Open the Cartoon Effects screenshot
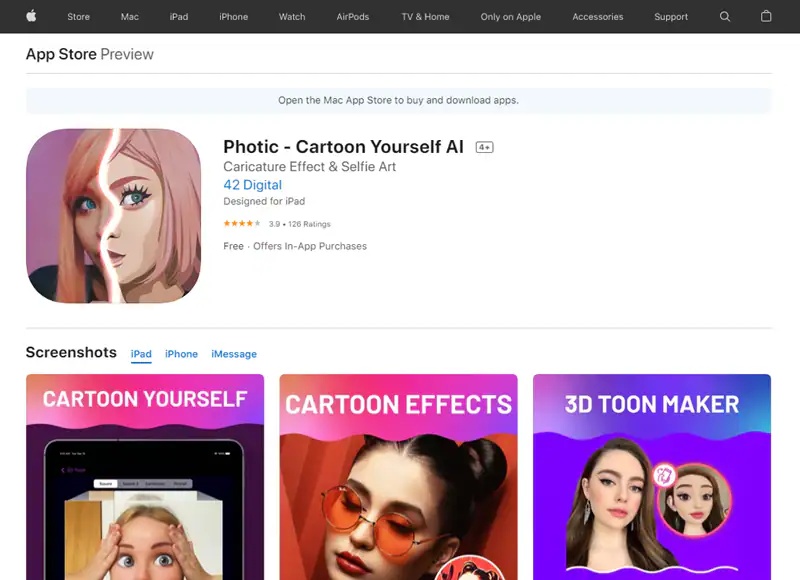The image size is (800, 580). coord(398,477)
